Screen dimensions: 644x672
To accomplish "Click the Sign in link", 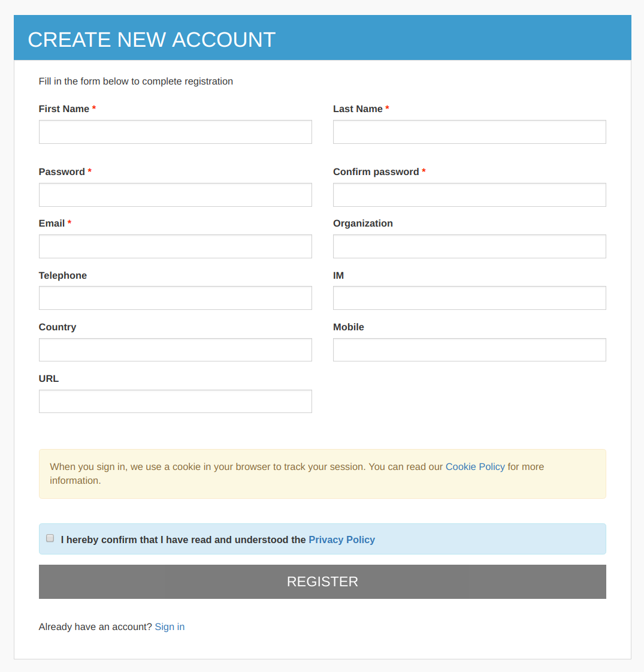I will coord(170,626).
